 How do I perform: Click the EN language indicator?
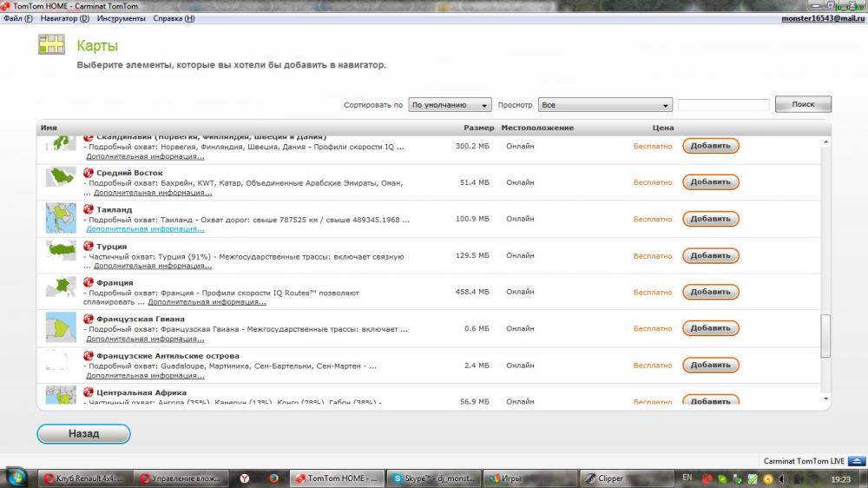(x=687, y=478)
